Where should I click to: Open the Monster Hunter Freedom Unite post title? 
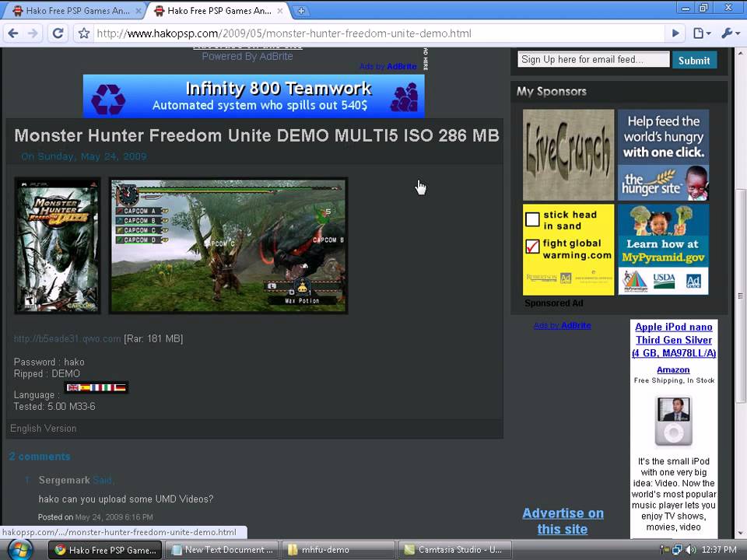[x=256, y=135]
